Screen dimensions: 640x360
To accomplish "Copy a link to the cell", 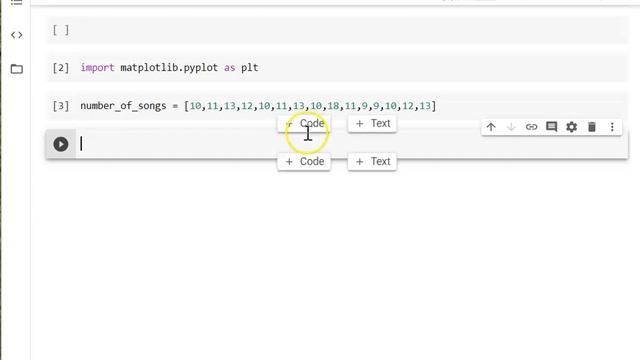I will click(531, 127).
